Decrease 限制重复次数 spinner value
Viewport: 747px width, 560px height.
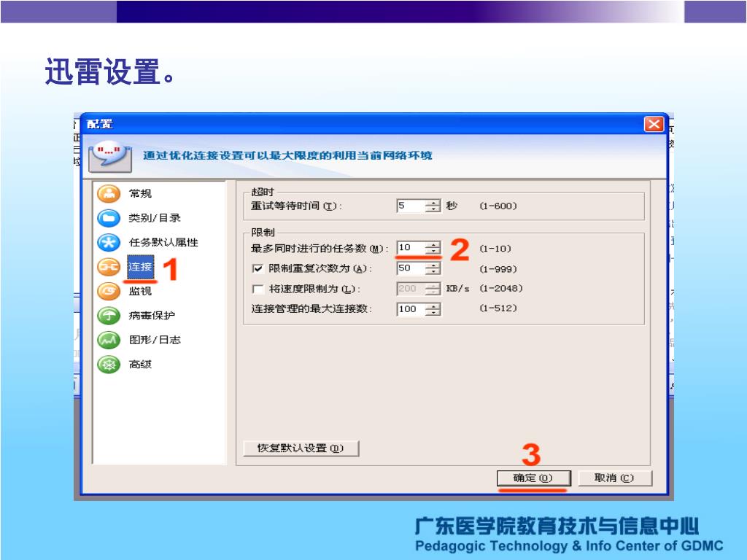433,271
